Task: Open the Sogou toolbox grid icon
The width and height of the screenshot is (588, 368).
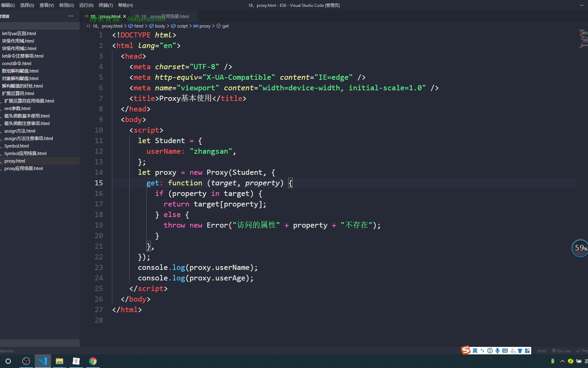Action: [x=527, y=351]
